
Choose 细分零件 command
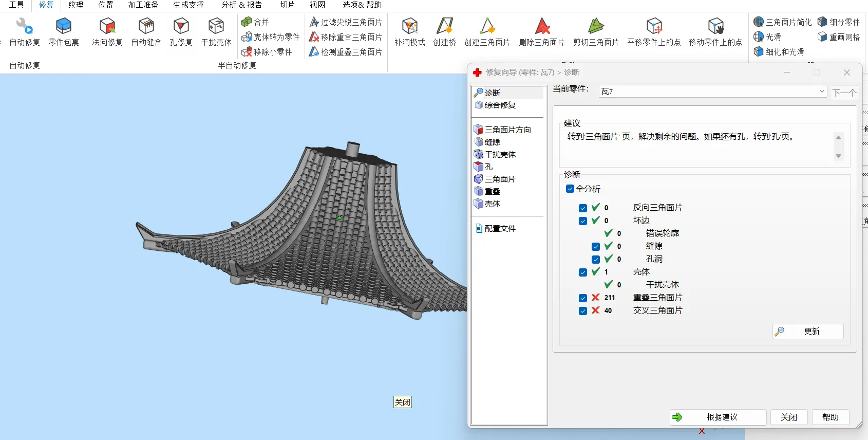(839, 22)
